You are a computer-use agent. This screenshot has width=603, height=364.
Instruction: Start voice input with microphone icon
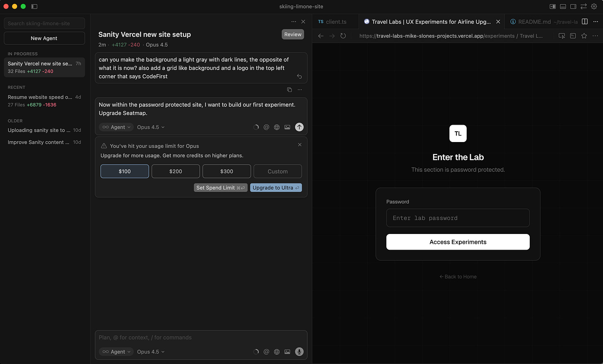299,352
